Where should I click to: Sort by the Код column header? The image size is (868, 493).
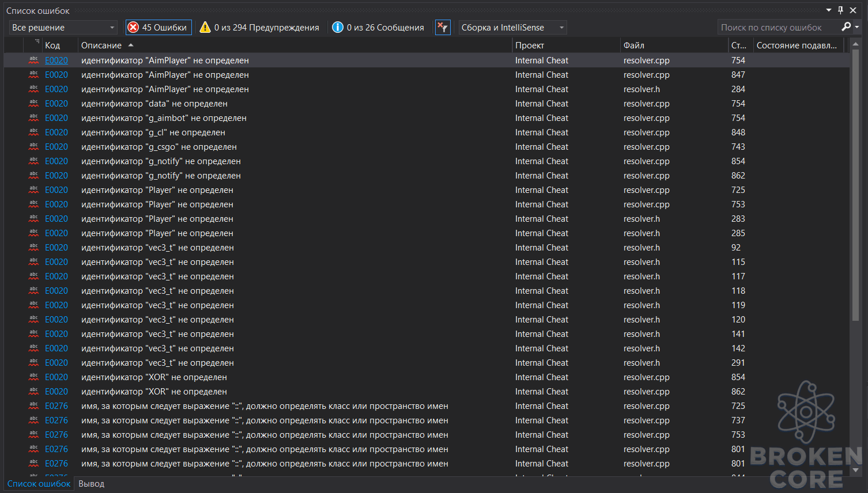[x=60, y=45]
